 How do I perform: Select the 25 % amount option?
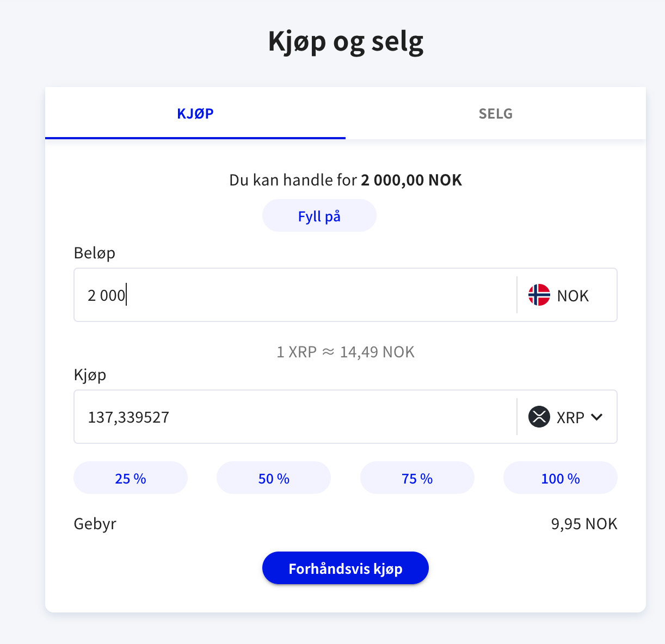pos(130,478)
